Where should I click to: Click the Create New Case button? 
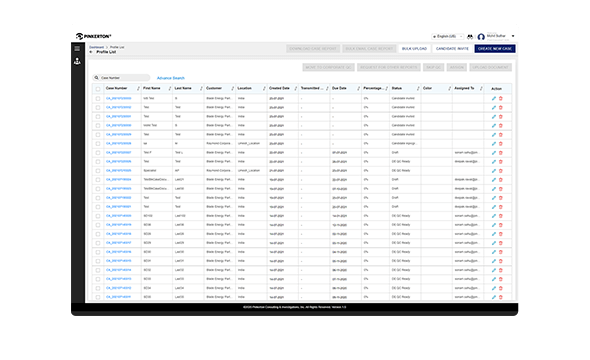pyautogui.click(x=495, y=49)
